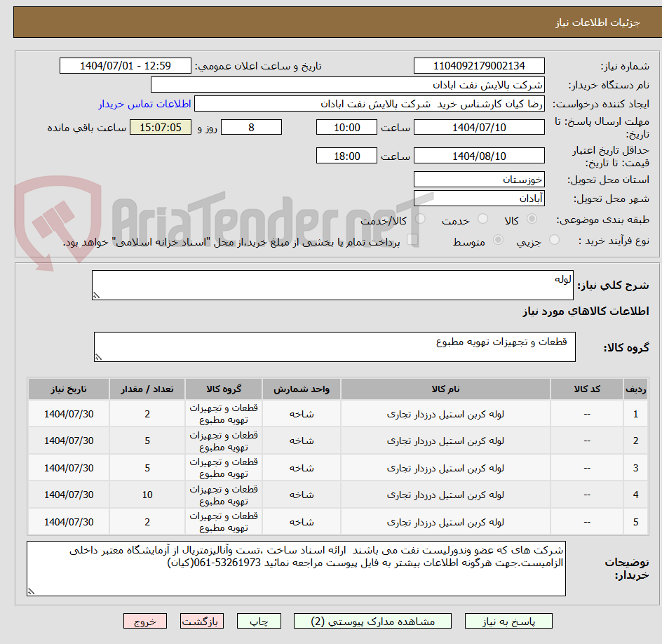Select the خدمت radio button

pos(482,219)
